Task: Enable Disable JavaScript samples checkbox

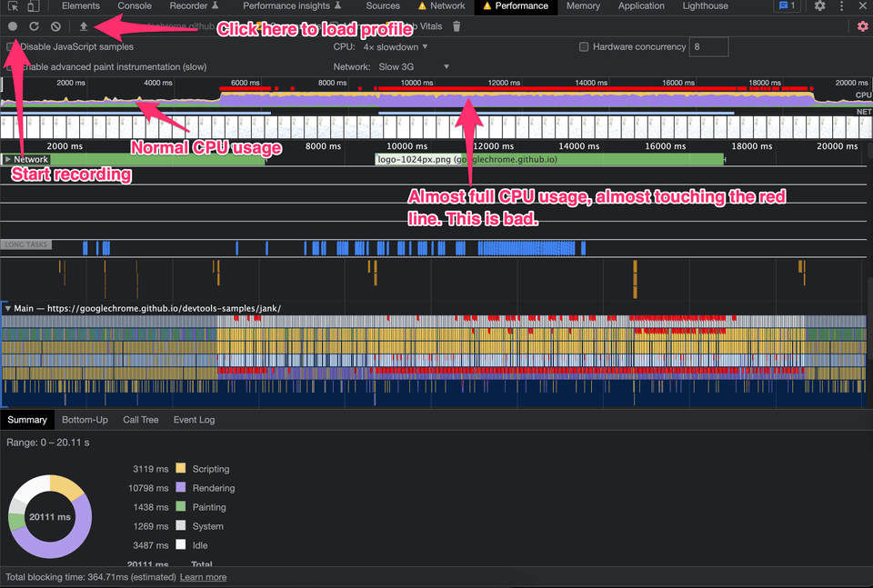Action: pyautogui.click(x=11, y=47)
